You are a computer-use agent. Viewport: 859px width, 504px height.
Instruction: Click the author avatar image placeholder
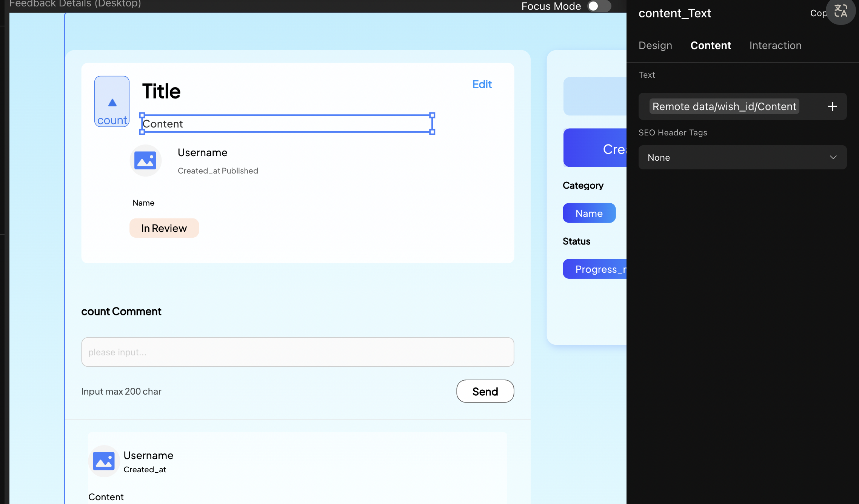[146, 161]
